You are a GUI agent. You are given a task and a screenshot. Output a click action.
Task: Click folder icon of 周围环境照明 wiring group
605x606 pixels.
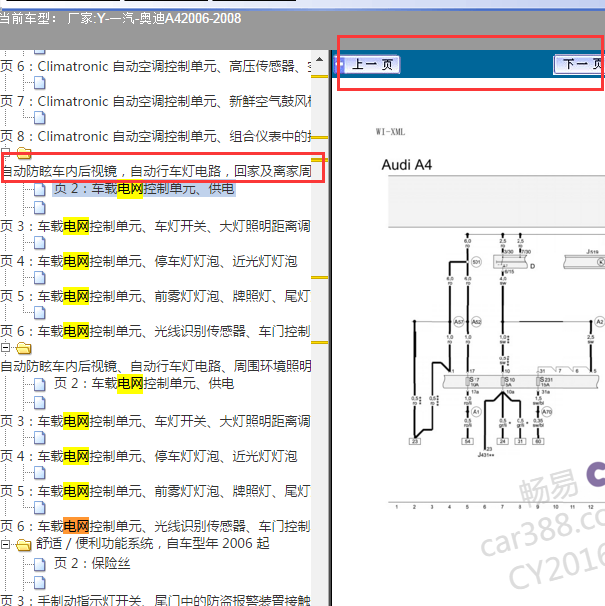click(x=24, y=348)
